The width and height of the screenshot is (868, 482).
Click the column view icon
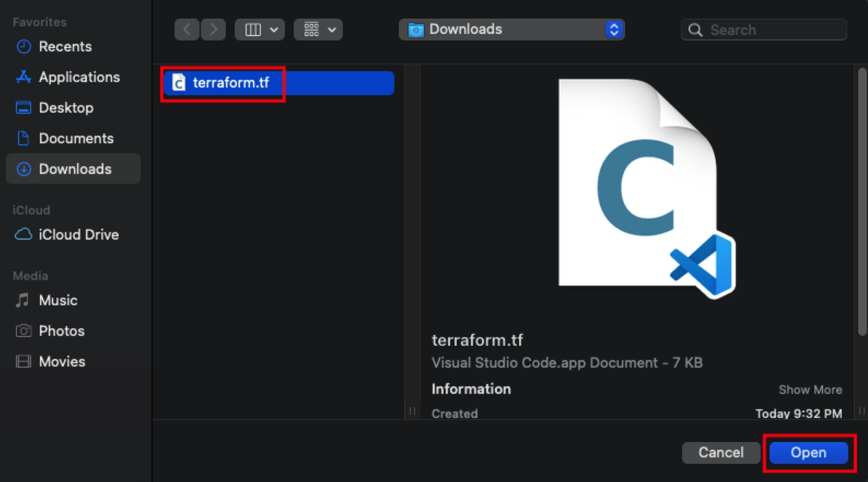point(253,30)
